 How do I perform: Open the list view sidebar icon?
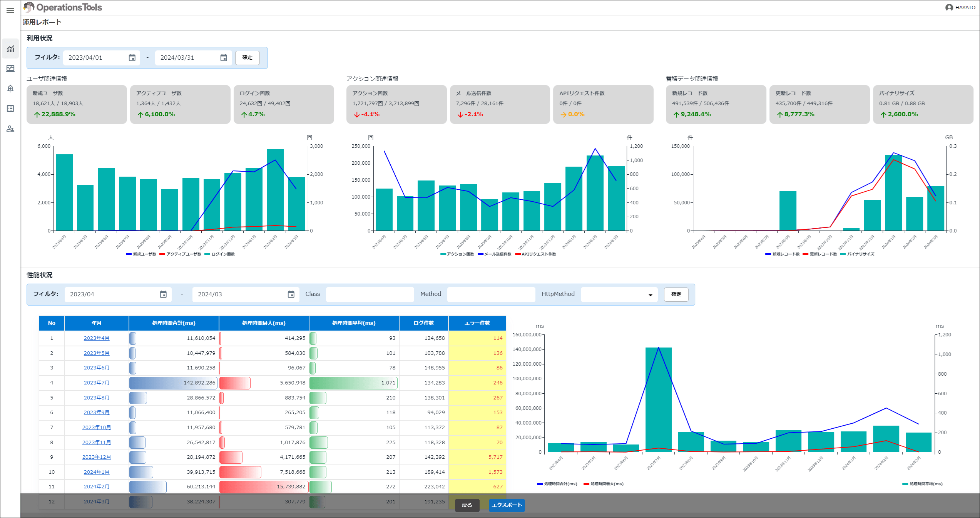point(10,109)
